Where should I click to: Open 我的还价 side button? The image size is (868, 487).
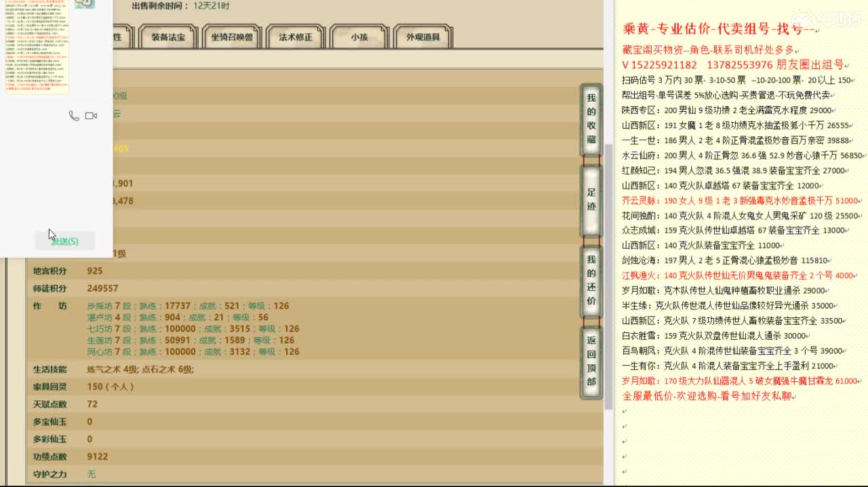pos(591,281)
